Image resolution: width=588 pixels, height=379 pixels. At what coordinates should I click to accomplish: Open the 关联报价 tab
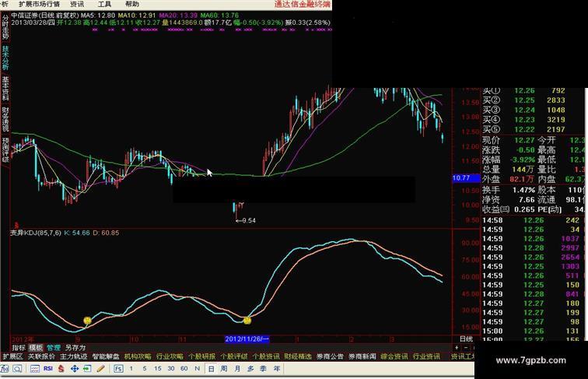(41, 356)
